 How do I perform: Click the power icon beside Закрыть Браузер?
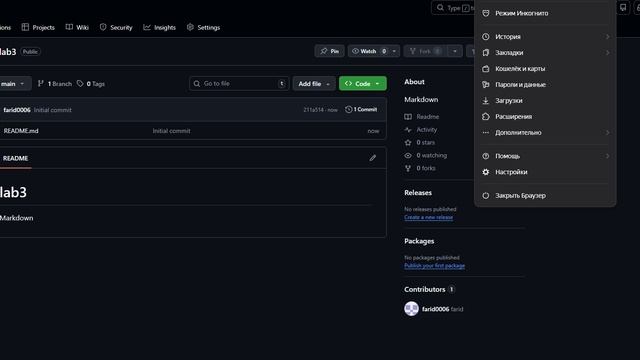[486, 196]
